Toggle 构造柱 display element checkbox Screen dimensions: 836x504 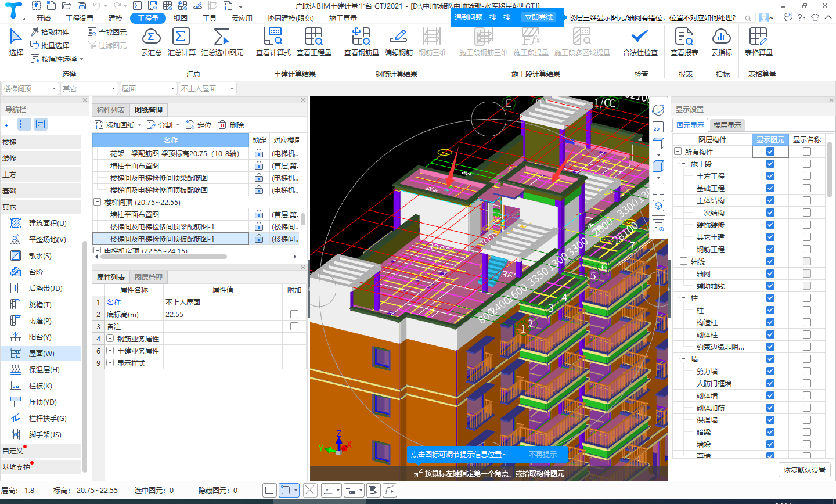[x=770, y=322]
